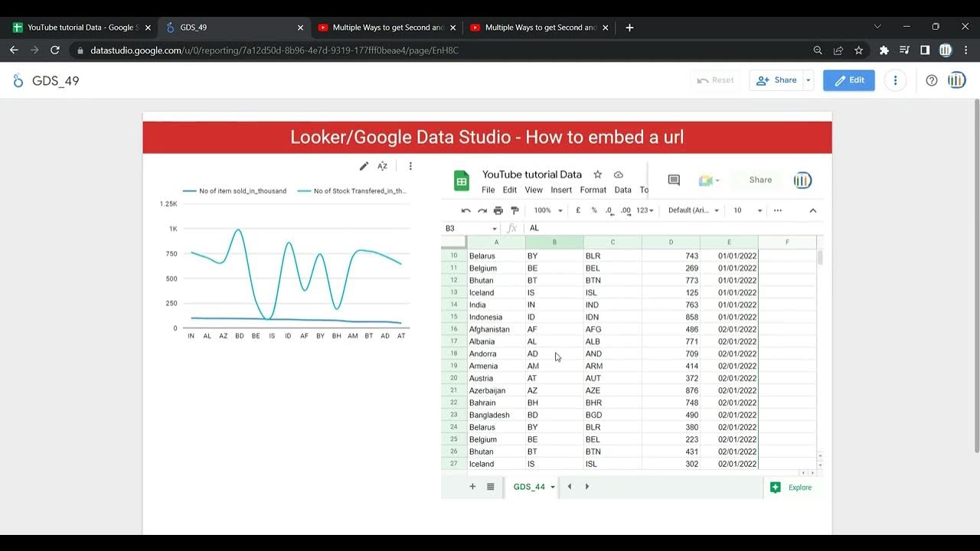
Task: Click the paint format icon
Action: tap(514, 210)
